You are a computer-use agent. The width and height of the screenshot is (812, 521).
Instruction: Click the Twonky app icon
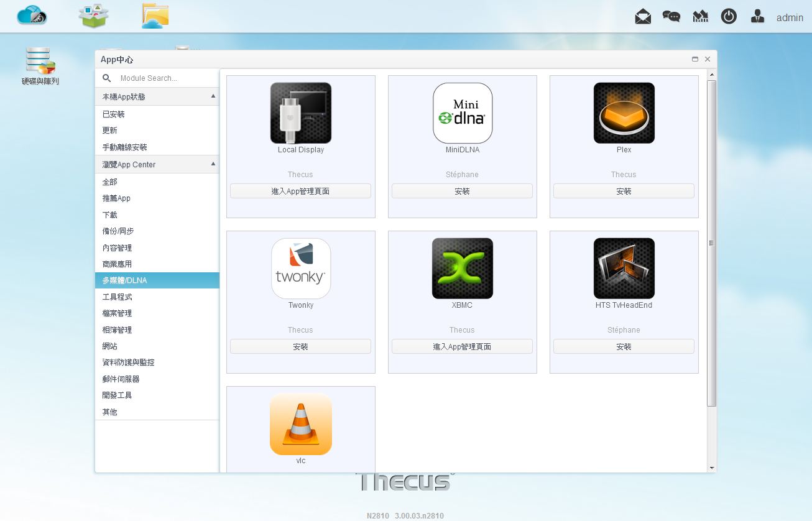pos(301,269)
